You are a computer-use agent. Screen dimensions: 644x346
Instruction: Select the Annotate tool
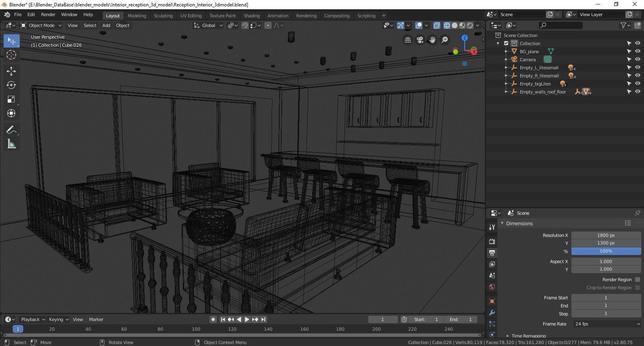11,130
